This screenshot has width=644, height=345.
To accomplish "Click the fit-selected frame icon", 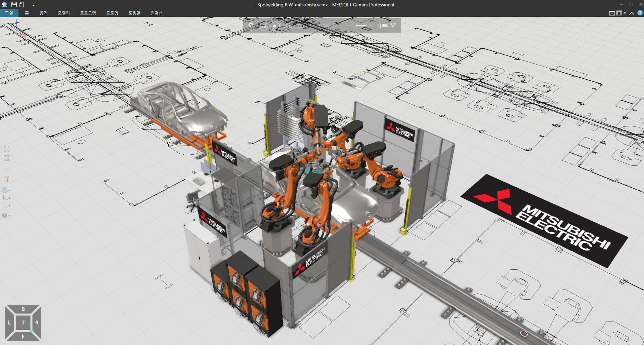I will 7,158.
